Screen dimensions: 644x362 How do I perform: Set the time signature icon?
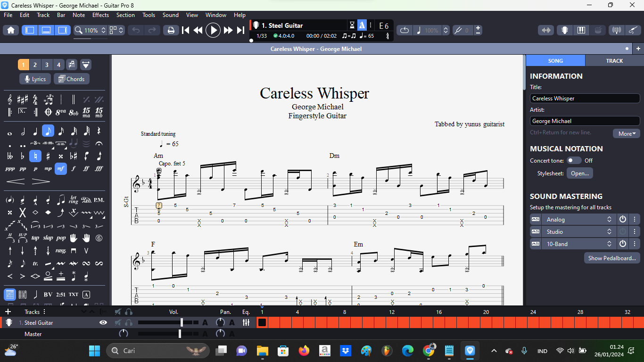[35, 99]
